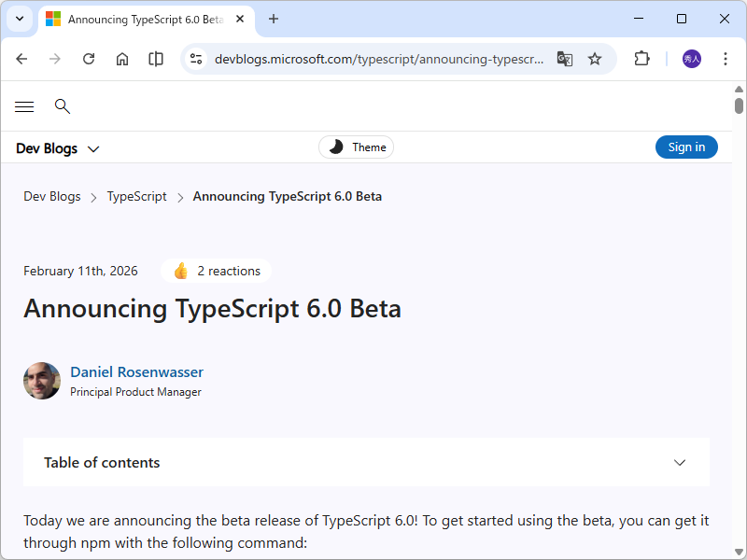Viewport: 747px width, 560px height.
Task: Bookmark this page with the star
Action: tap(595, 59)
